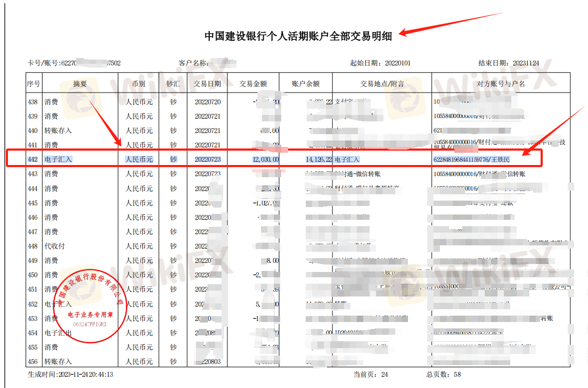Select the 卡号/账号 field text
Image resolution: width=588 pixels, height=388 pixels.
point(74,63)
